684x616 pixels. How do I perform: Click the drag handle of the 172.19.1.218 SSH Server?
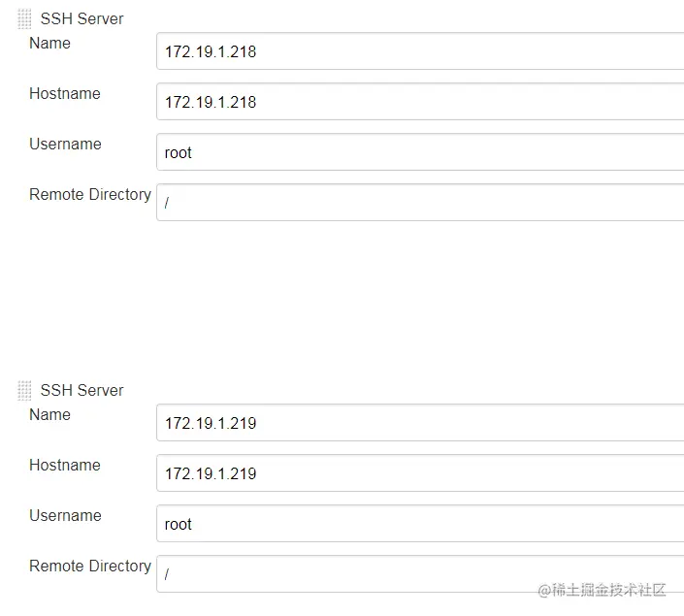pos(24,18)
